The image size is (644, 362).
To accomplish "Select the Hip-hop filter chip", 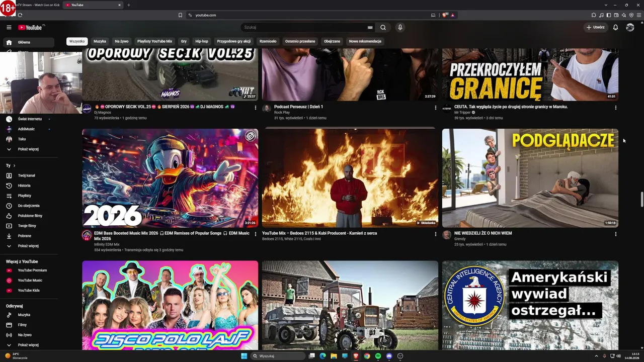I will point(201,41).
